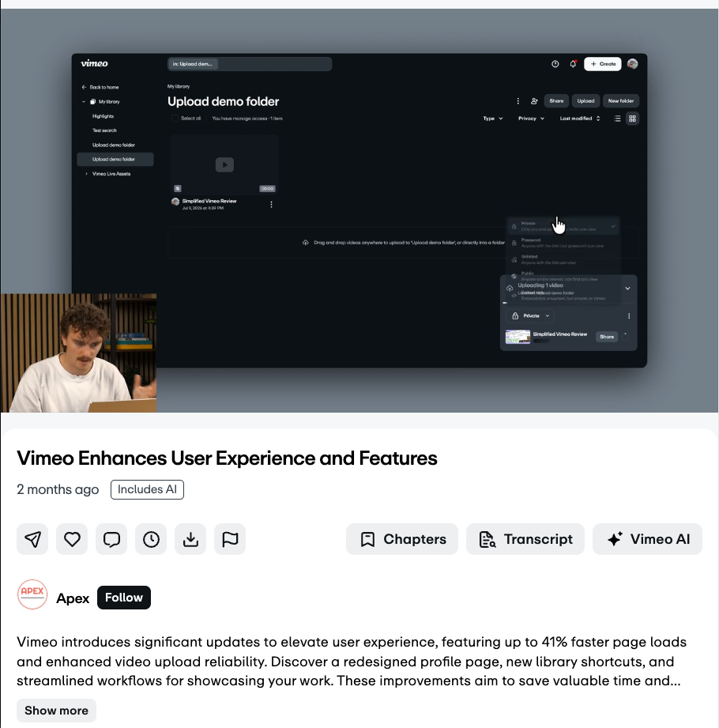Follow the Apex channel

point(124,598)
